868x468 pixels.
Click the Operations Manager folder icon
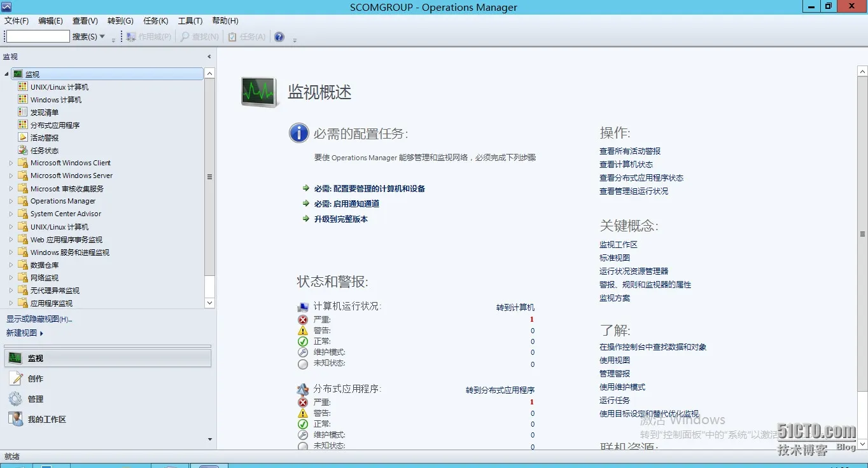[x=22, y=201]
